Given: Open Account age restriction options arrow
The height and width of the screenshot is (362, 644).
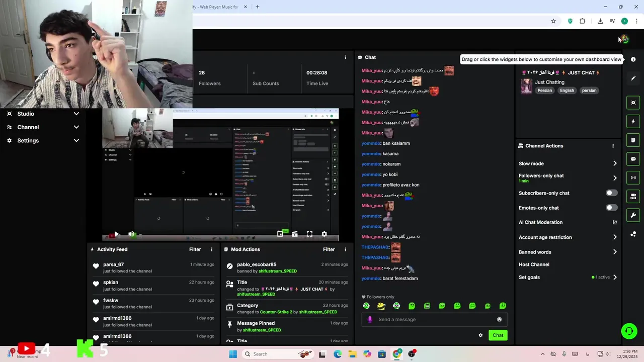Looking at the screenshot, I should (x=615, y=237).
